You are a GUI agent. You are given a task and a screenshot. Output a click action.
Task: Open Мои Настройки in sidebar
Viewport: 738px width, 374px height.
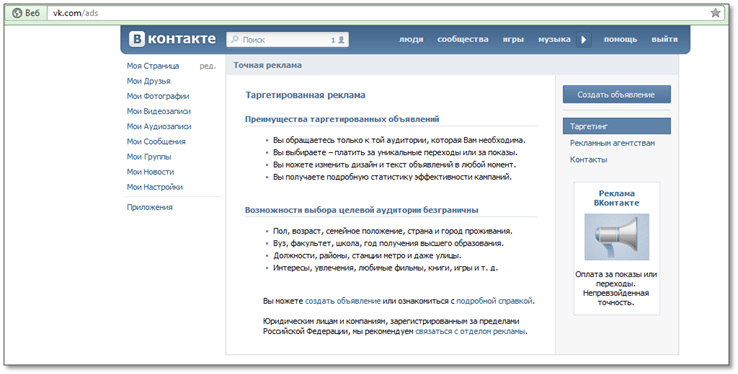click(x=154, y=187)
